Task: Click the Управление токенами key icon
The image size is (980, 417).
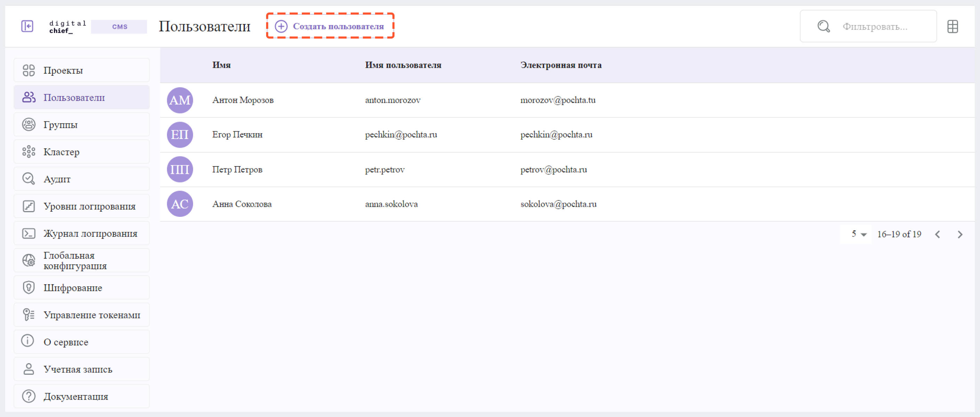Action: (x=29, y=315)
